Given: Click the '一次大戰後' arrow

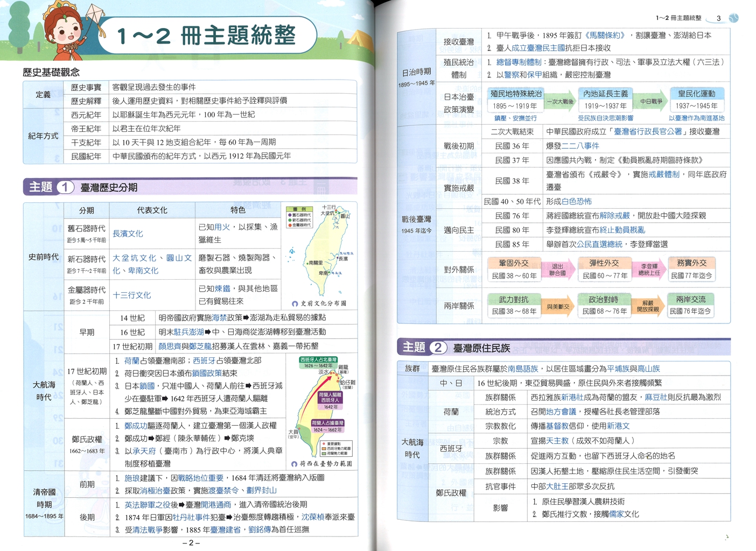Looking at the screenshot, I should [560, 101].
